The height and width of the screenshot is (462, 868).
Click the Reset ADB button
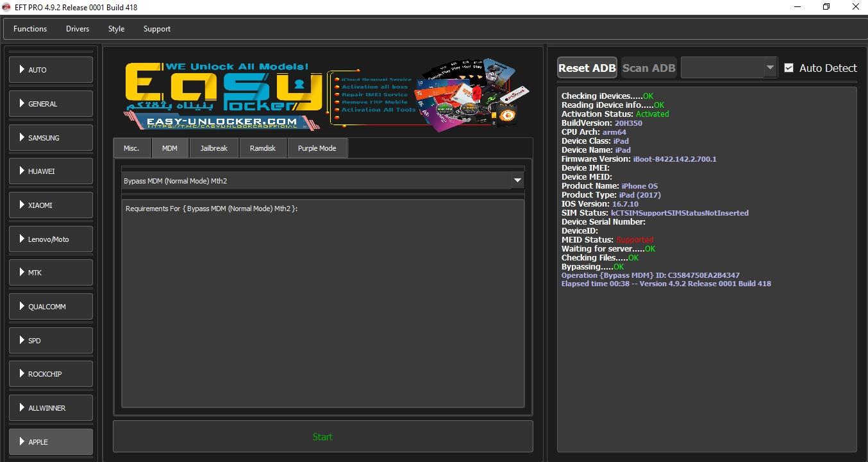[587, 68]
